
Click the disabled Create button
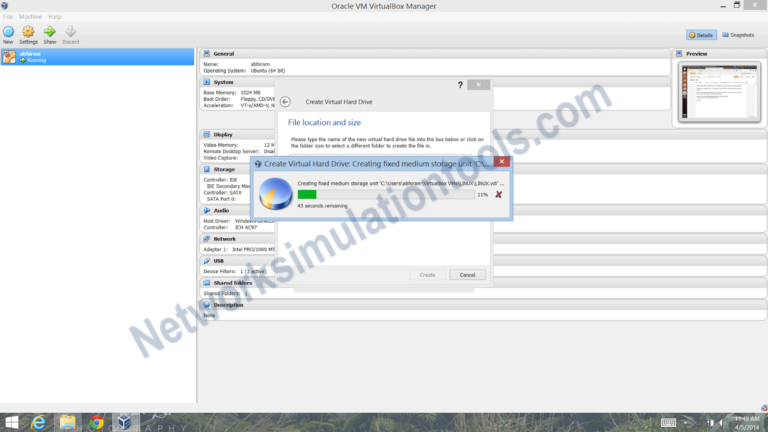point(427,275)
